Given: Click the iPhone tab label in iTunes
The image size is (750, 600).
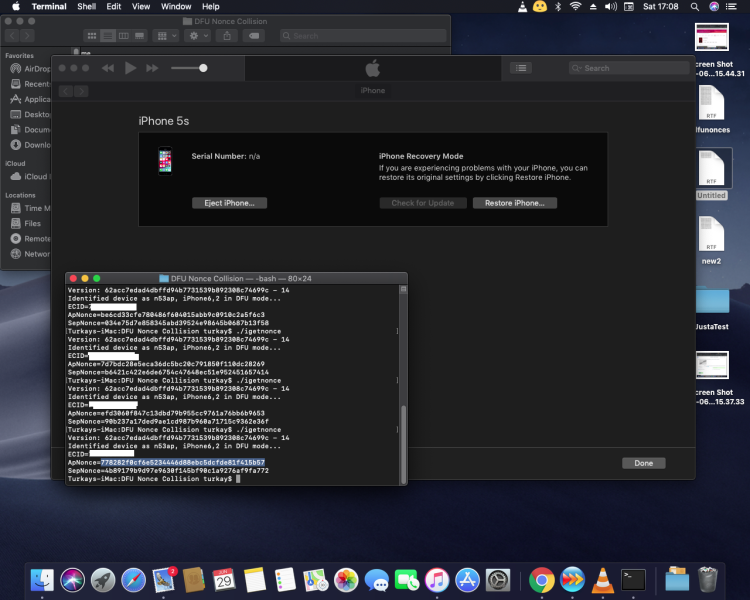Looking at the screenshot, I should point(373,90).
